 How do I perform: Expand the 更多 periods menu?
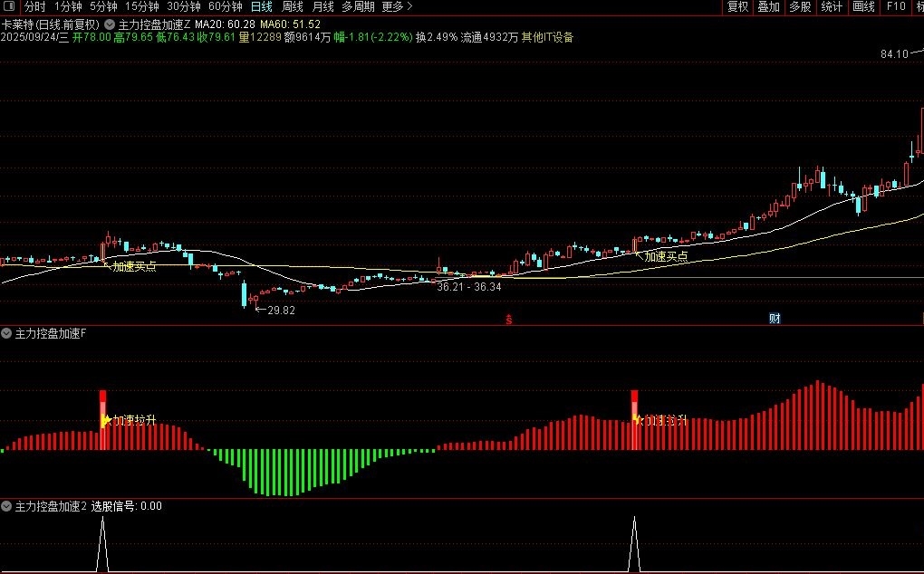tap(397, 6)
